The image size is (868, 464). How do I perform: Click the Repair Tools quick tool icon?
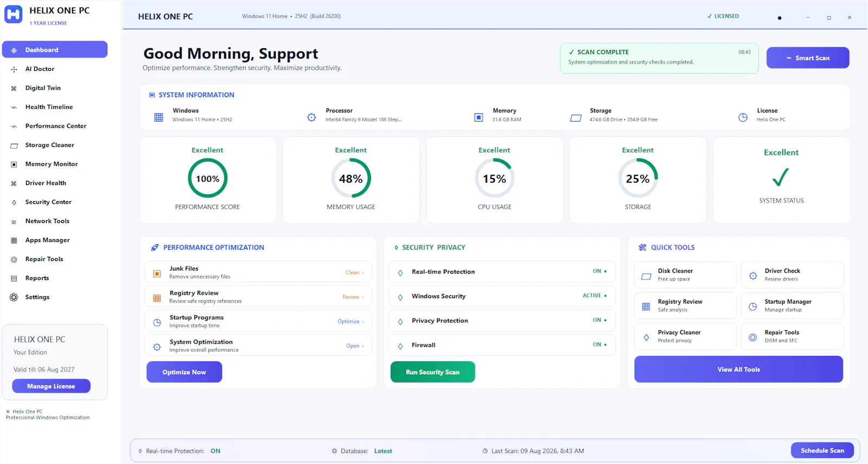click(x=753, y=338)
